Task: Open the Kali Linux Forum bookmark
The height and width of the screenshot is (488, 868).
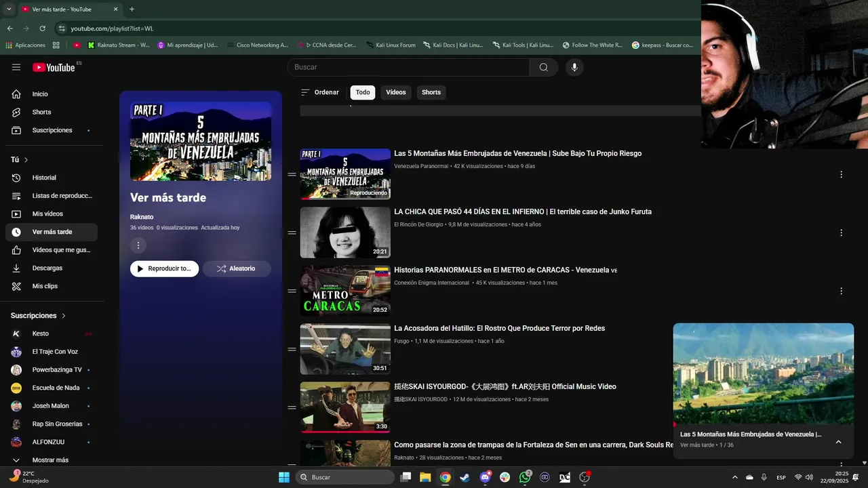Action: 391,45
